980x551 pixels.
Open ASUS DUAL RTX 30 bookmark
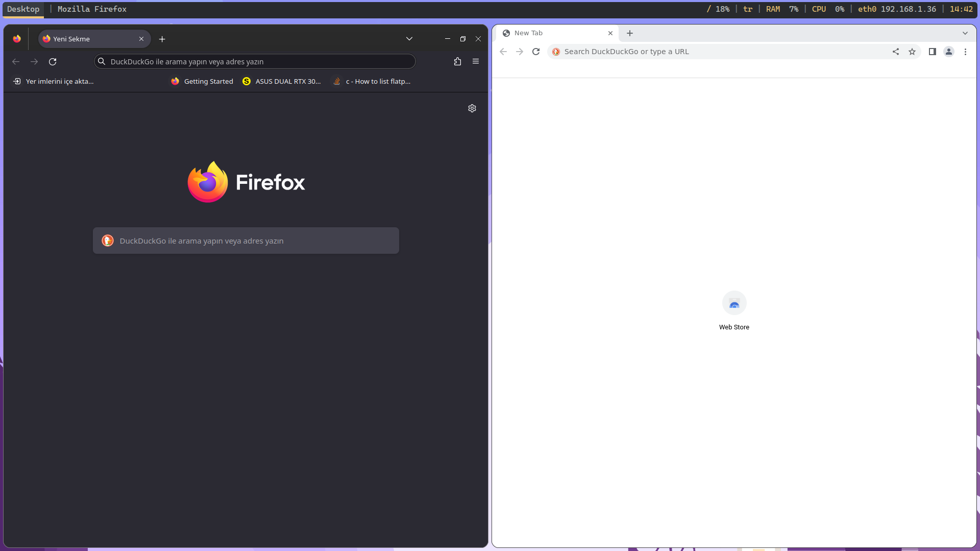pos(282,81)
